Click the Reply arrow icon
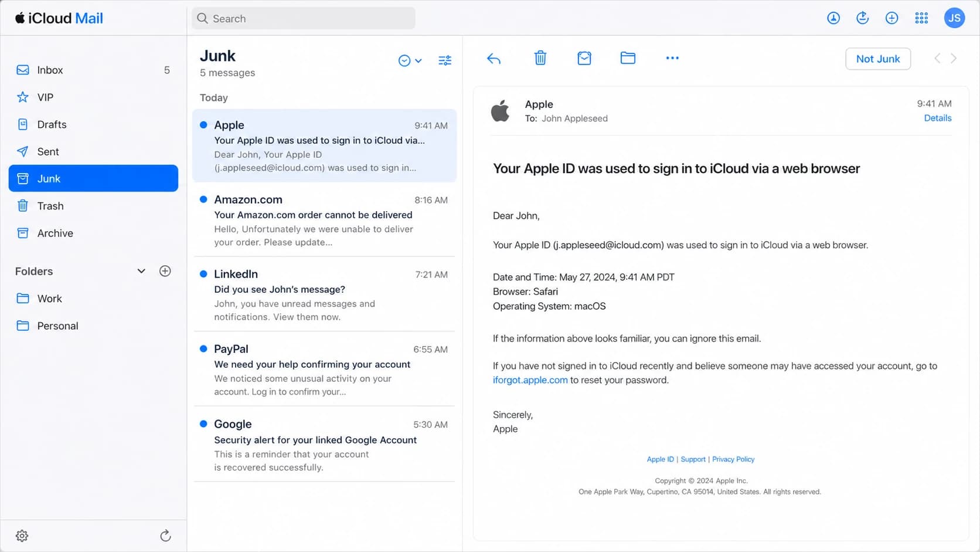The width and height of the screenshot is (980, 552). click(494, 58)
